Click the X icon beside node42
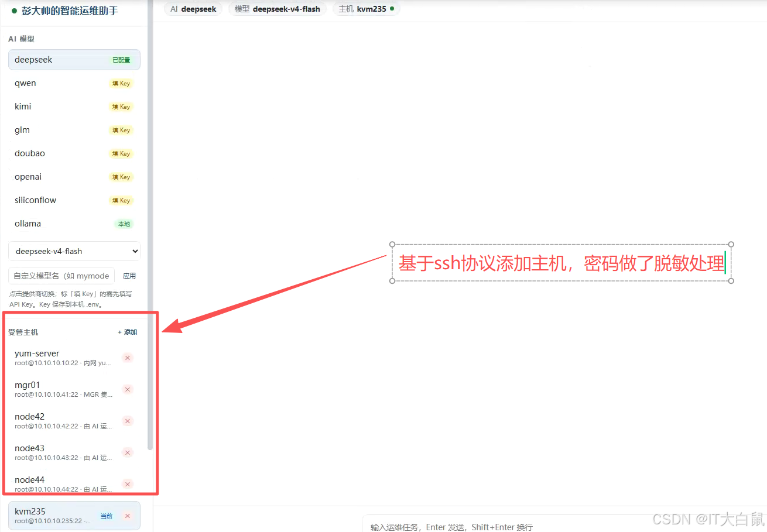The image size is (767, 532). click(128, 421)
